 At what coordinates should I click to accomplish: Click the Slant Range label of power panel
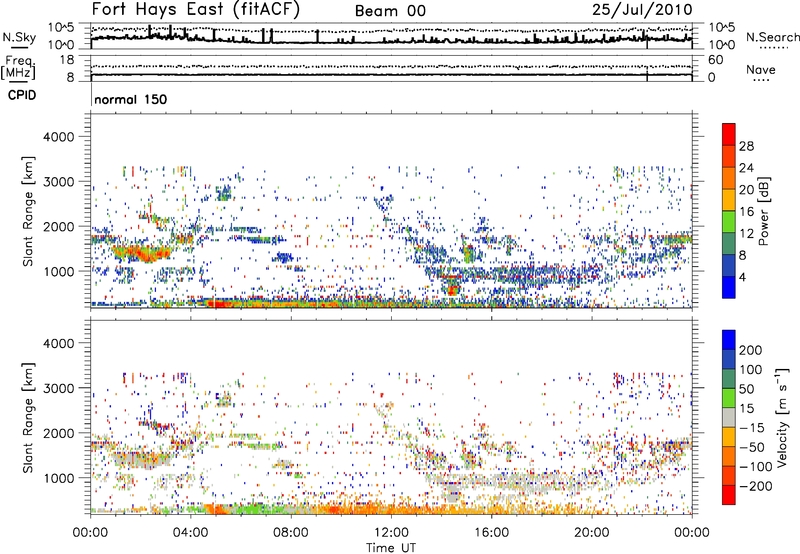28,211
